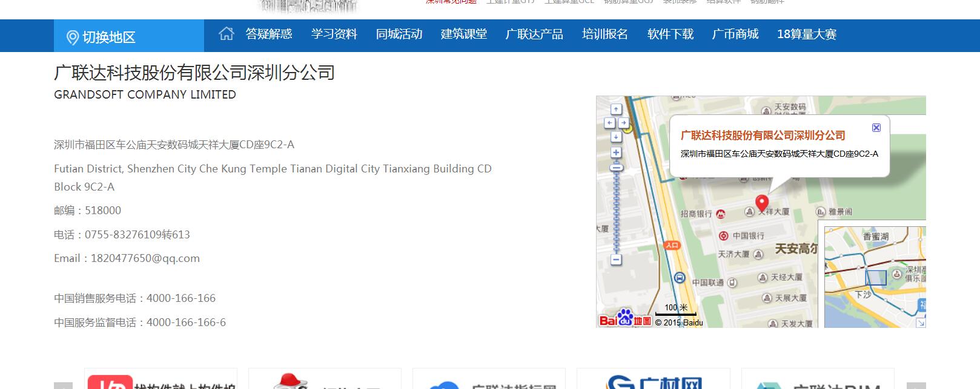Open the 广材网 partner logo card

click(654, 379)
